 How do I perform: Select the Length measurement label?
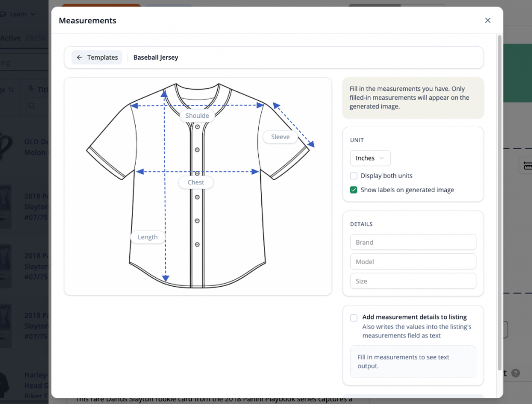[148, 237]
